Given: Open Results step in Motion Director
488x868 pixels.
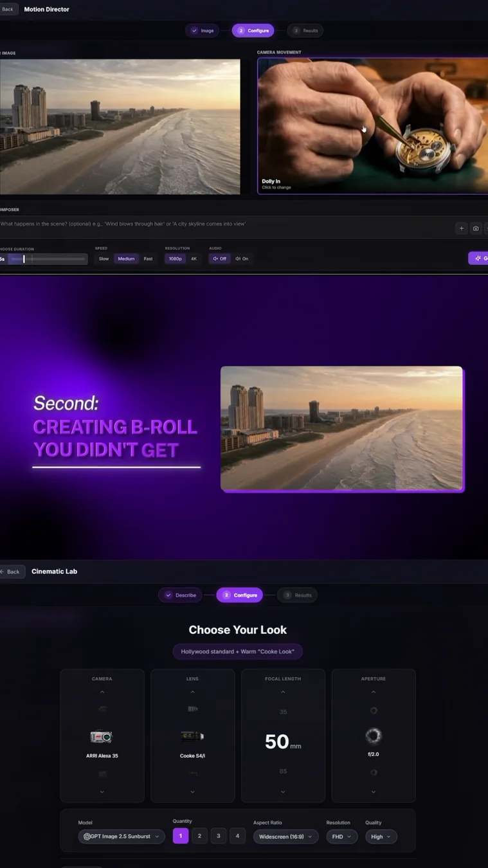Looking at the screenshot, I should (305, 30).
